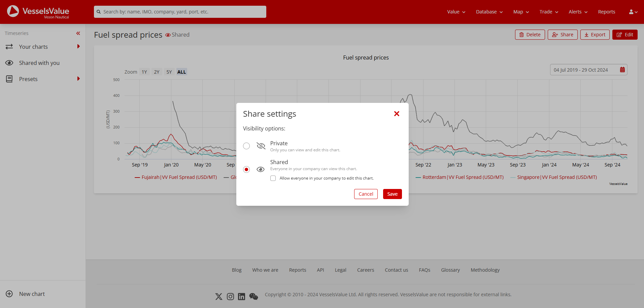Save the share settings

(x=392, y=194)
